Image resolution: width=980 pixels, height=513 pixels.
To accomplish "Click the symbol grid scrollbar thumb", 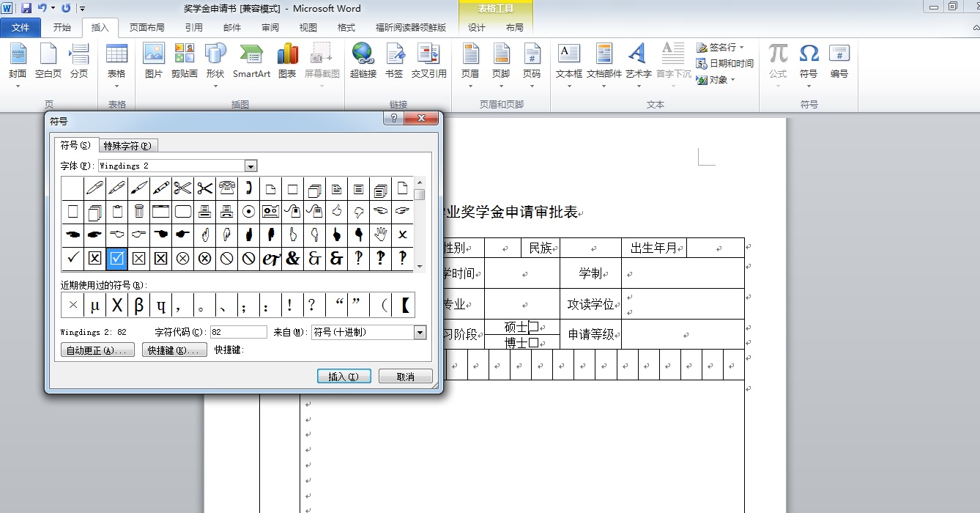I will [420, 194].
